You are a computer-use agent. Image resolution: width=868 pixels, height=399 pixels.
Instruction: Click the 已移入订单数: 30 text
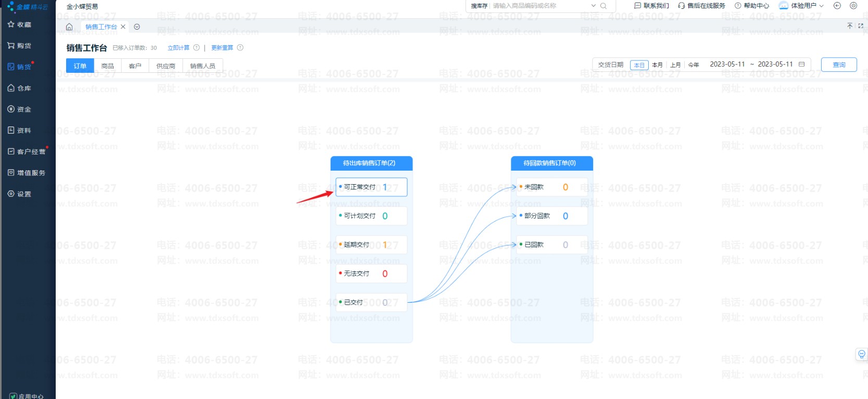pos(135,48)
